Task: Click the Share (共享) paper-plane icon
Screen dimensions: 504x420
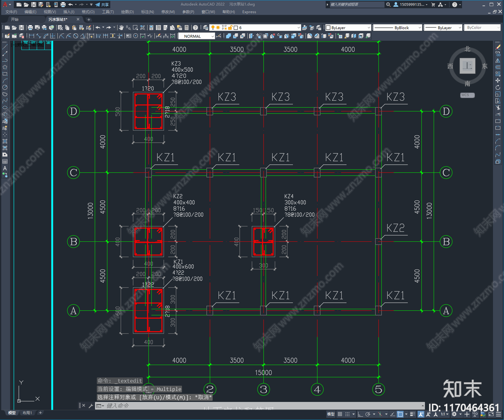Action: pyautogui.click(x=98, y=4)
